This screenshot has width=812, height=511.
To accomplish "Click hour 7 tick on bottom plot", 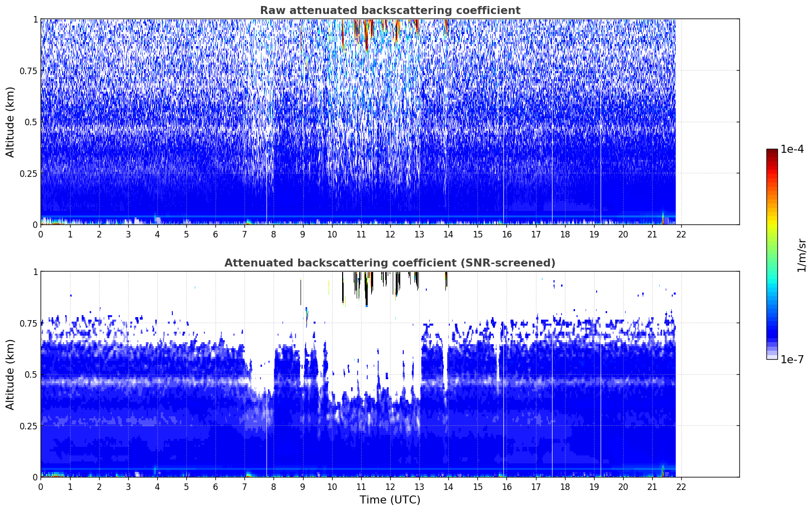I will pos(244,487).
